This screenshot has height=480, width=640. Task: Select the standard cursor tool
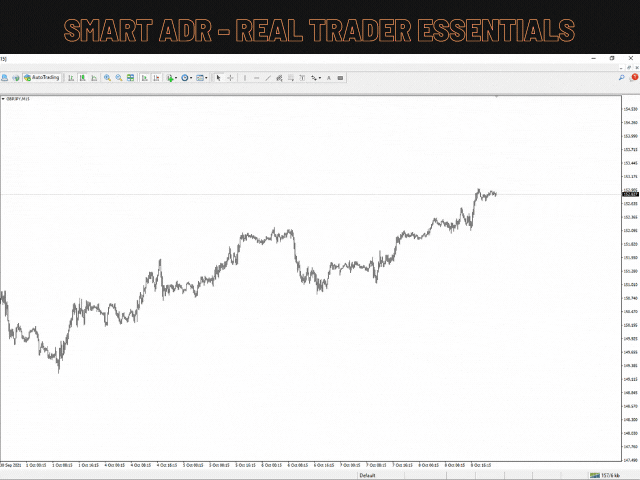click(x=218, y=78)
